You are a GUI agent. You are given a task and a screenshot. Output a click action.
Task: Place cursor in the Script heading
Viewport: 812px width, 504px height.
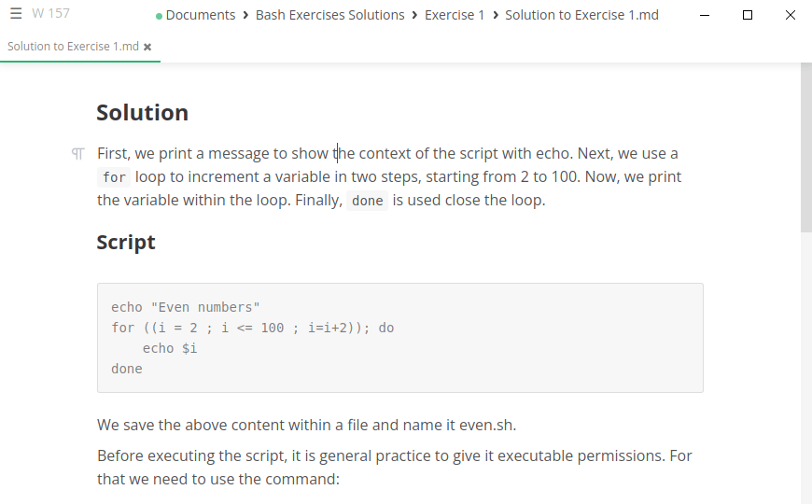click(x=126, y=243)
